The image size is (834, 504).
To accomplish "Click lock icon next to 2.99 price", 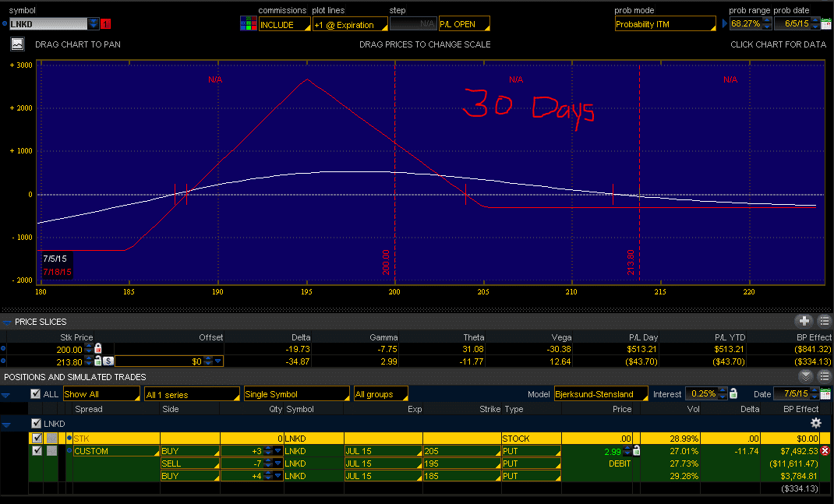I will tap(636, 451).
